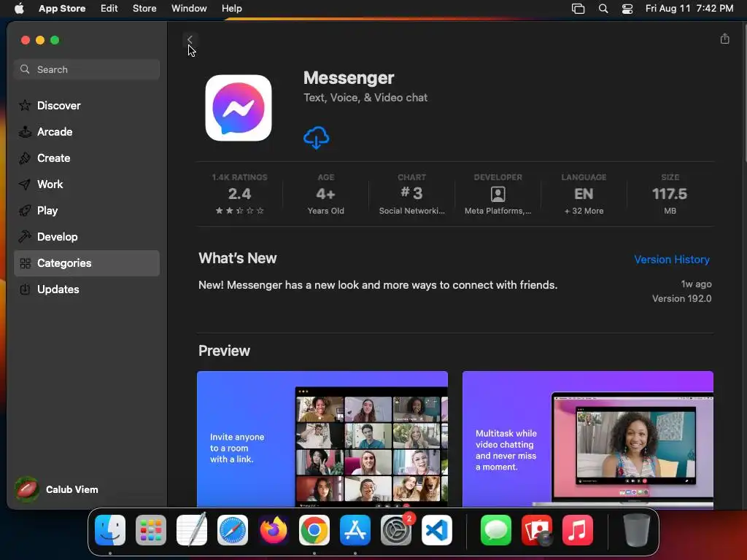Open the 'Multitask while video chatting' preview
This screenshot has height=560, width=747.
click(x=587, y=439)
